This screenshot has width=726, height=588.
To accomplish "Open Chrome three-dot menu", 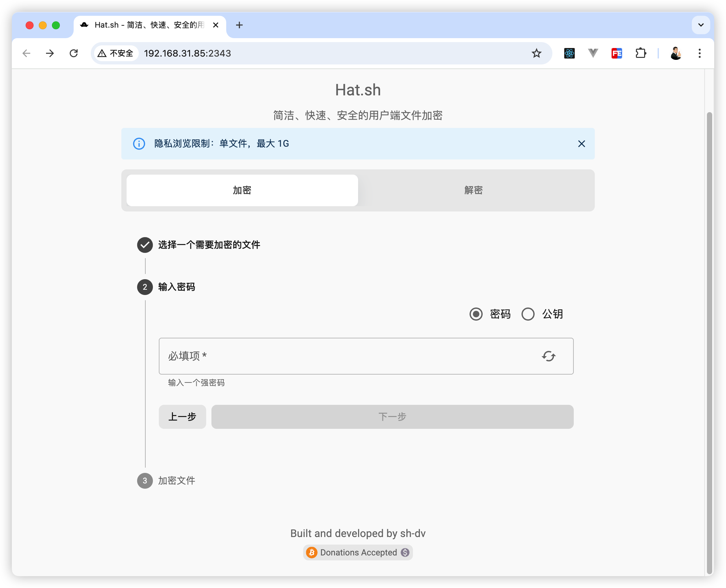I will pyautogui.click(x=699, y=53).
